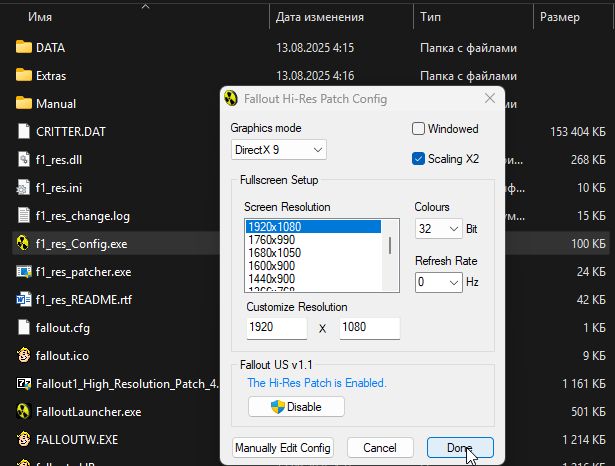The width and height of the screenshot is (615, 466).
Task: Click the Manually Edit Config button
Action: (282, 448)
